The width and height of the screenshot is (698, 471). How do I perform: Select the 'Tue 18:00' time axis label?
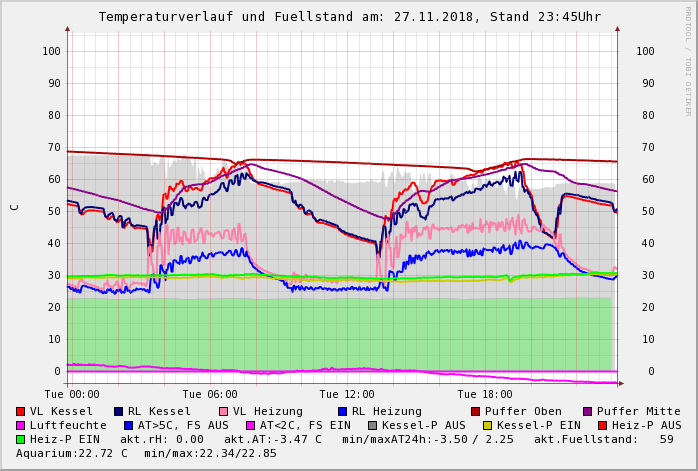(x=485, y=394)
